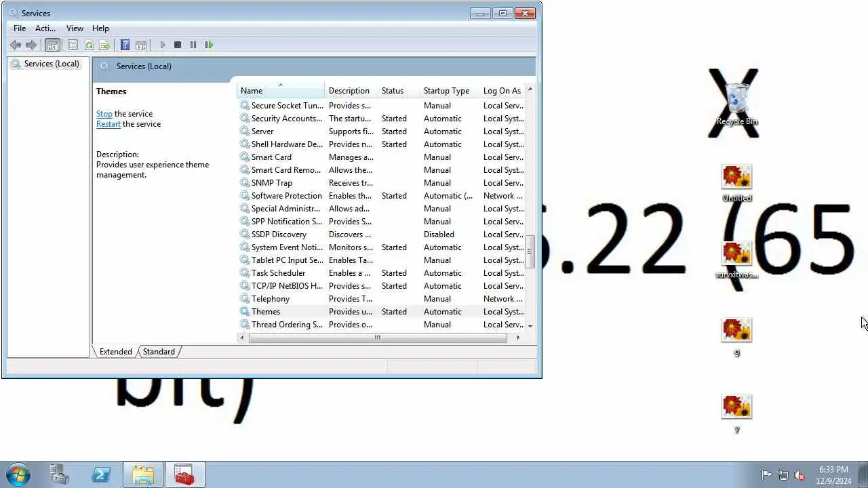Click the Restart the service link
This screenshot has width=868, height=488.
[x=108, y=124]
